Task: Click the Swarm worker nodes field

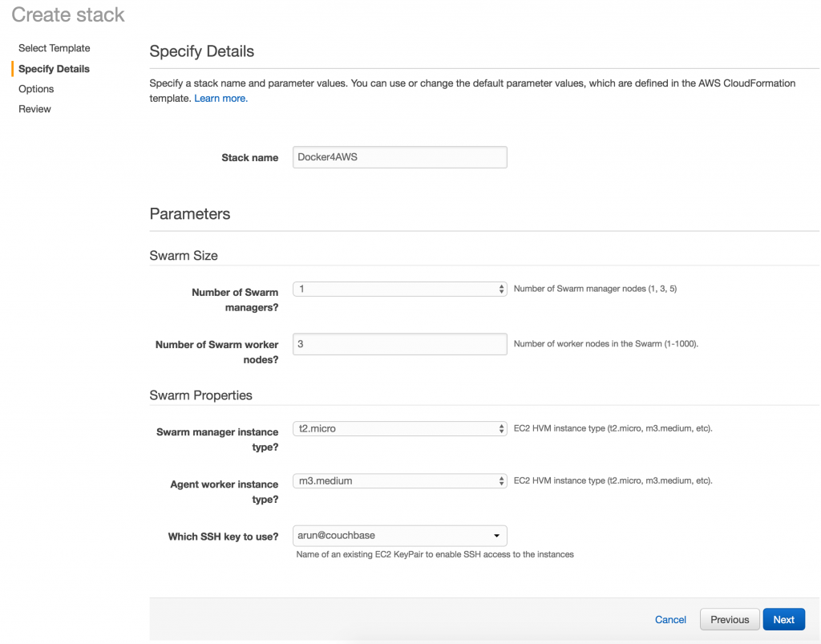Action: pyautogui.click(x=399, y=344)
